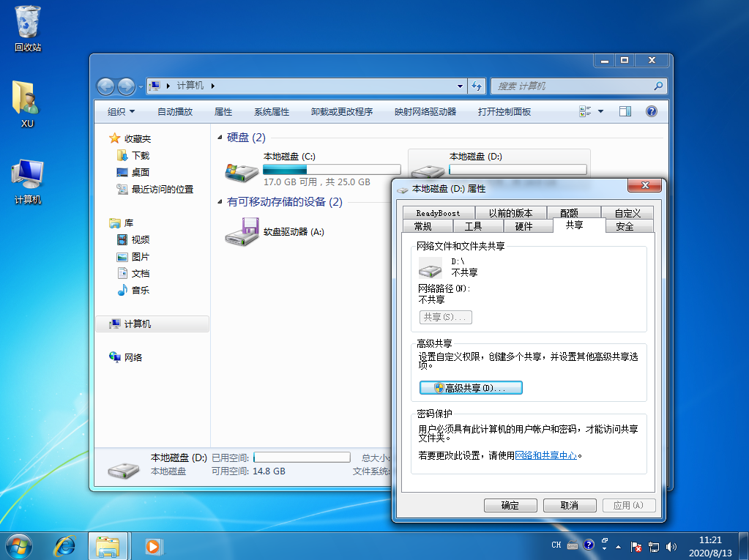Select the Local Disk (C:) drive icon
The height and width of the screenshot is (560, 749).
pyautogui.click(x=242, y=171)
